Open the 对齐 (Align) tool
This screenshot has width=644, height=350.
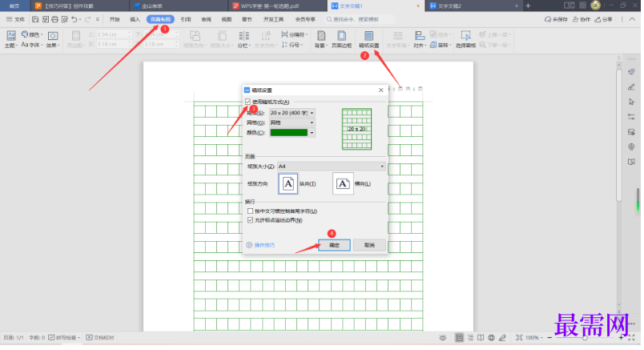(x=420, y=39)
